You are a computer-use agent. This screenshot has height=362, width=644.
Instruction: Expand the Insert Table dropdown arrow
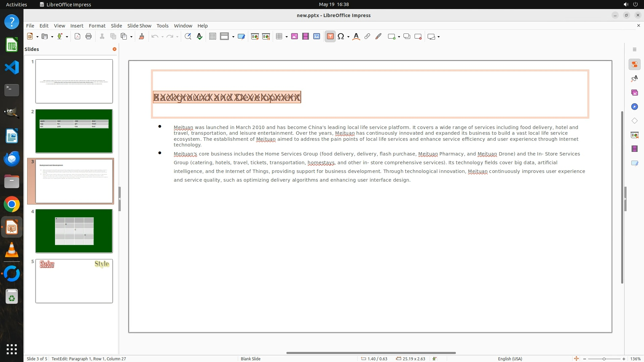pyautogui.click(x=286, y=37)
